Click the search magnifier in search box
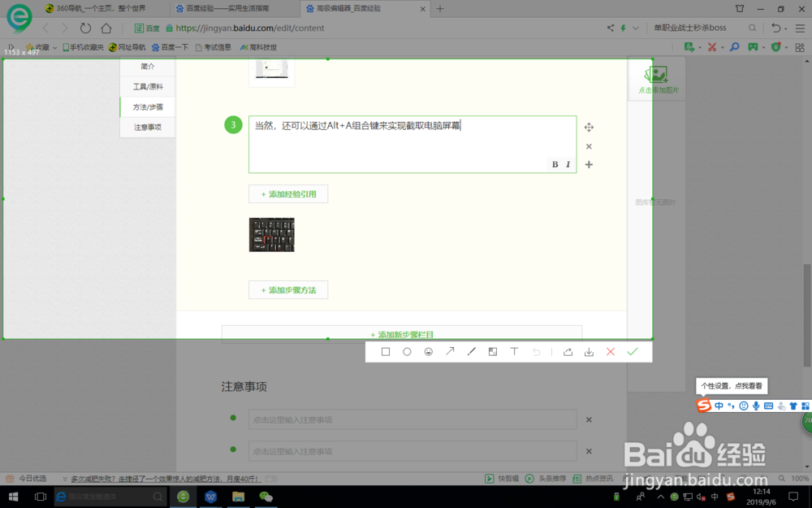The width and height of the screenshot is (812, 508). click(x=753, y=28)
